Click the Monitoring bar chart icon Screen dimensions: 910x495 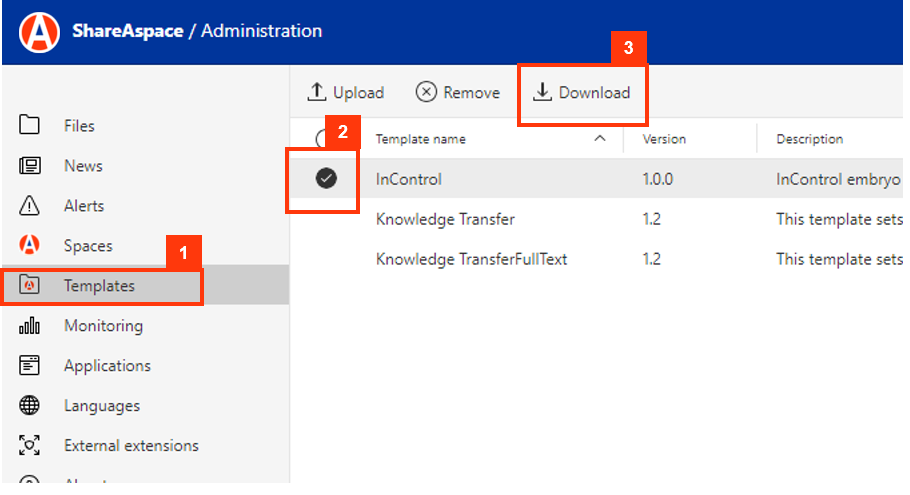click(x=29, y=326)
